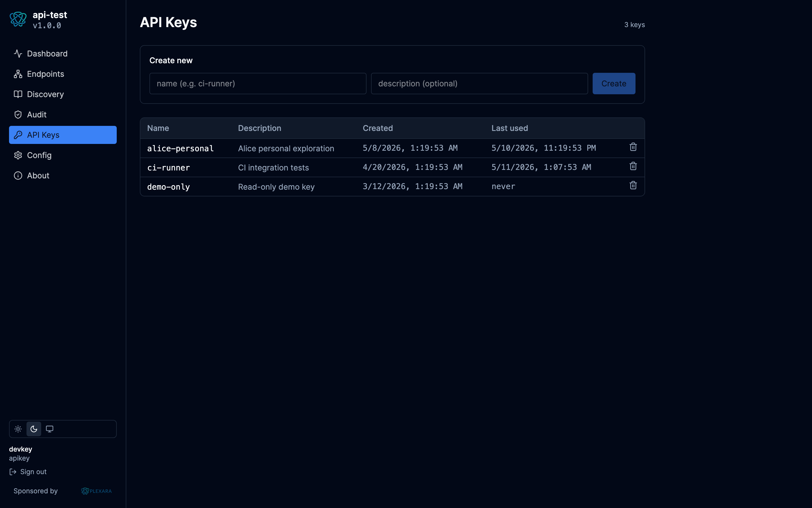Viewport: 812px width, 508px height.
Task: Click the Dashboard activity icon
Action: click(18, 54)
